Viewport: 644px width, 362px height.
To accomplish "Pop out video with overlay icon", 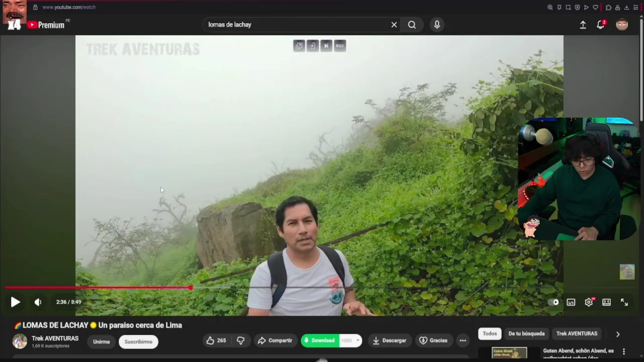I will coord(299,46).
